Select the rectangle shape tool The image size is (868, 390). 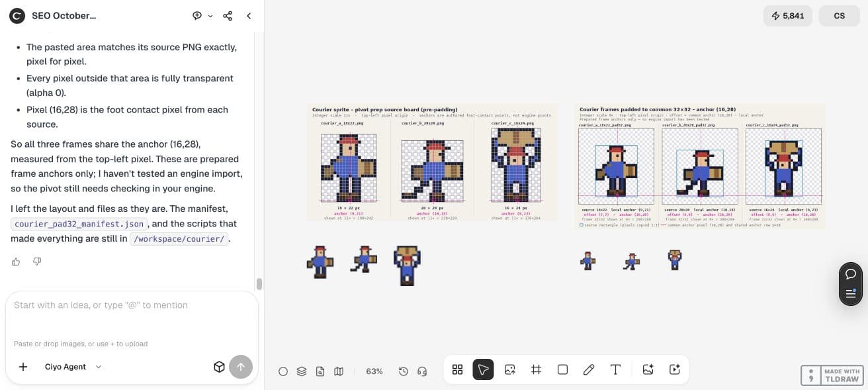point(562,369)
